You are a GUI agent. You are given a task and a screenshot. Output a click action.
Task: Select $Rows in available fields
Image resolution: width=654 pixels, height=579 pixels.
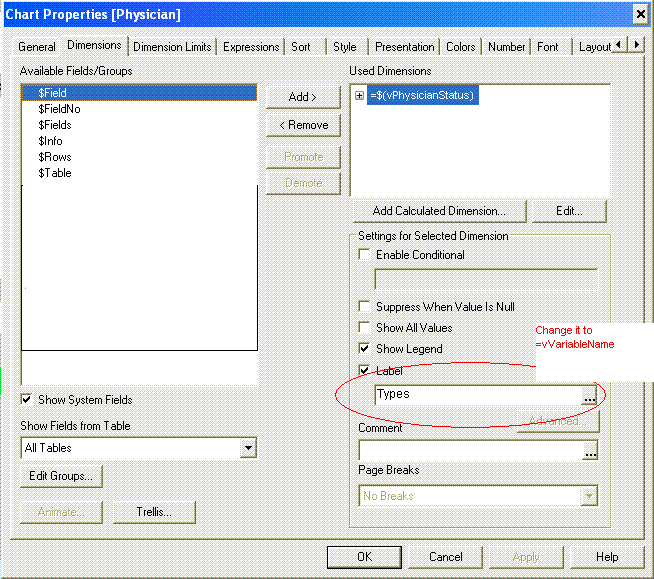pyautogui.click(x=139, y=157)
